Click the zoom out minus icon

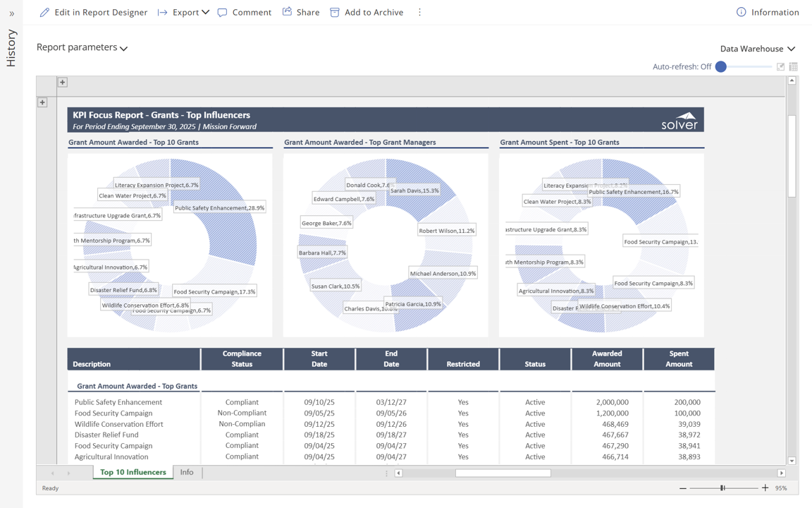[x=682, y=488]
